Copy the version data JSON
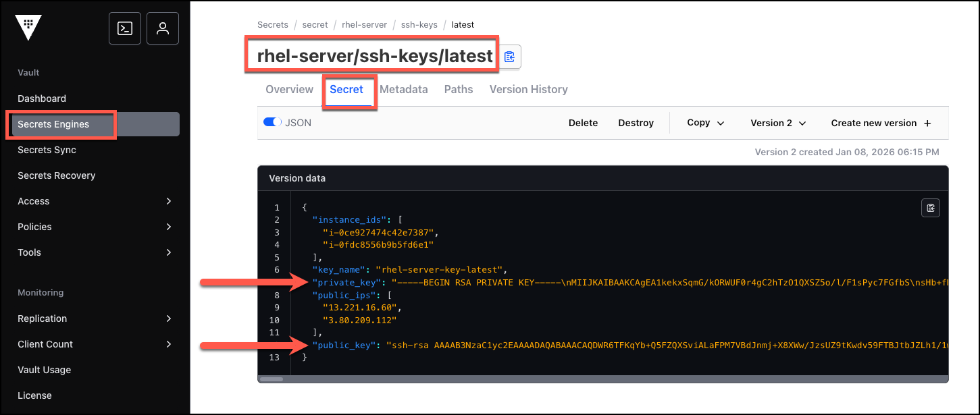 click(931, 208)
